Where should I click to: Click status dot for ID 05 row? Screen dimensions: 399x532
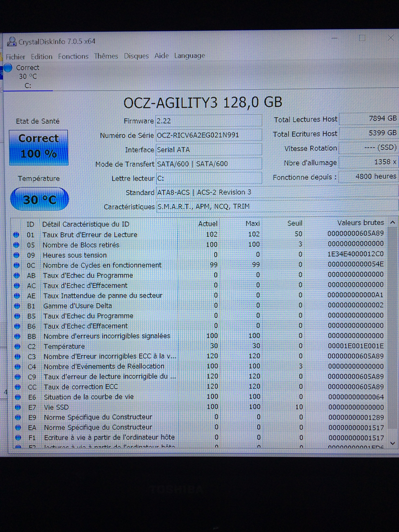(x=16, y=245)
